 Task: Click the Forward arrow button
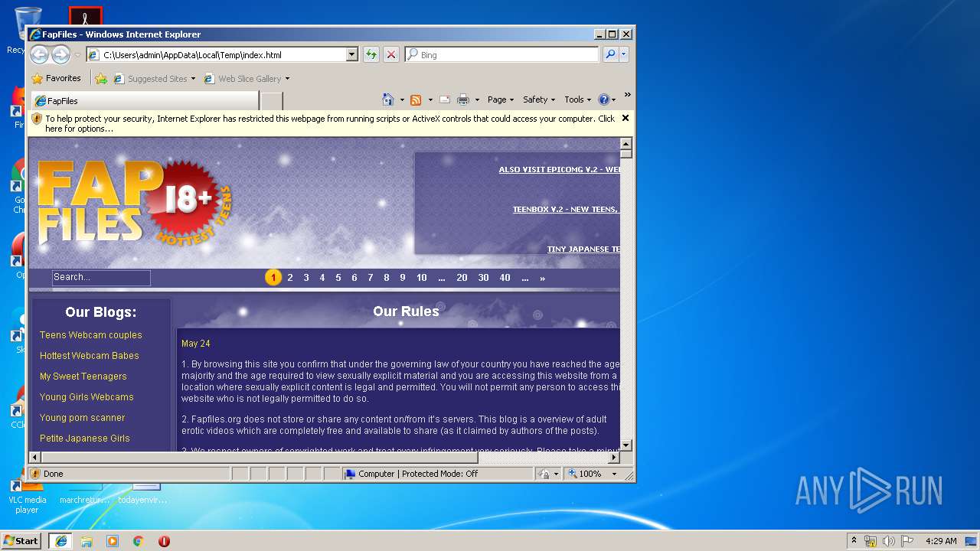pyautogui.click(x=60, y=54)
